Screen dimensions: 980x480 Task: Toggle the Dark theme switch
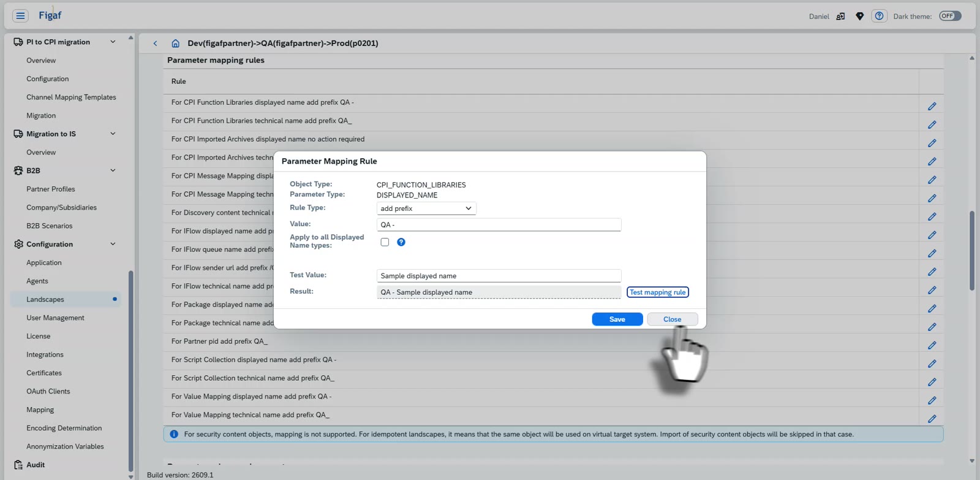pyautogui.click(x=950, y=16)
